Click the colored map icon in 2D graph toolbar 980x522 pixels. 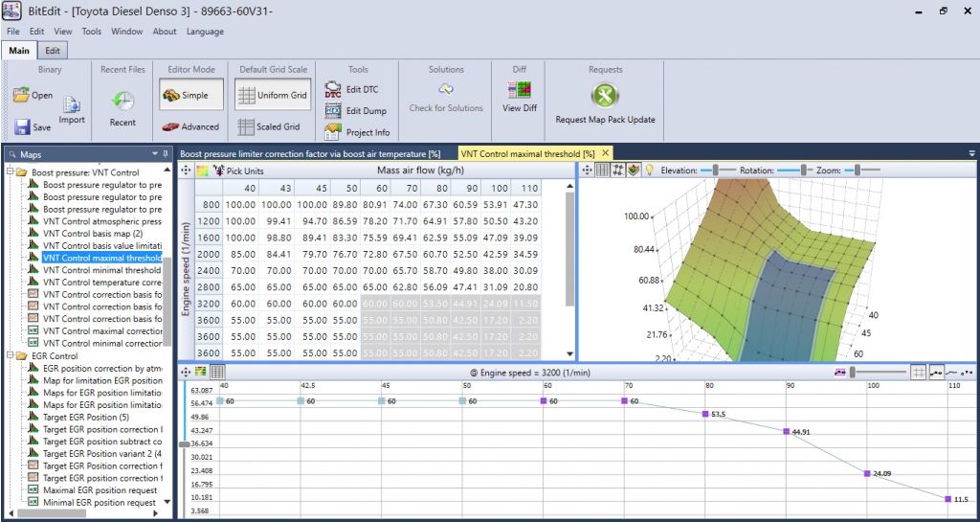[x=201, y=372]
